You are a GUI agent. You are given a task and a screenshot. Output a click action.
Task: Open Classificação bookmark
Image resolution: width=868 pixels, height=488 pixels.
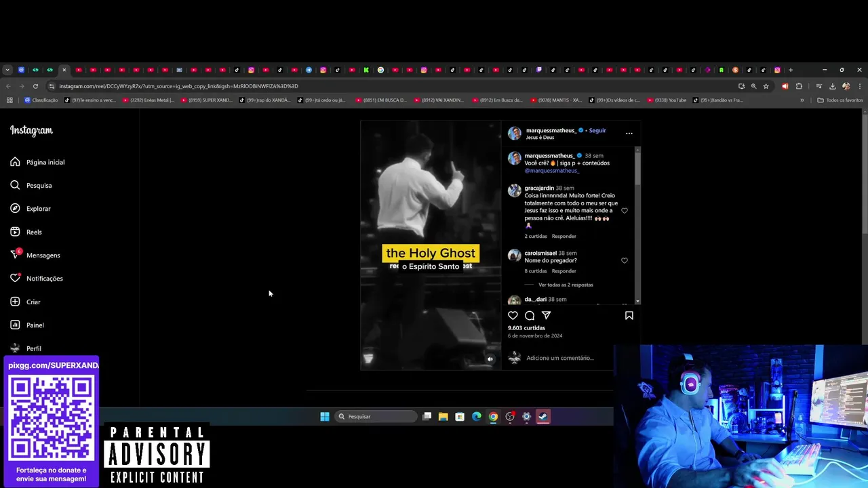pos(41,100)
